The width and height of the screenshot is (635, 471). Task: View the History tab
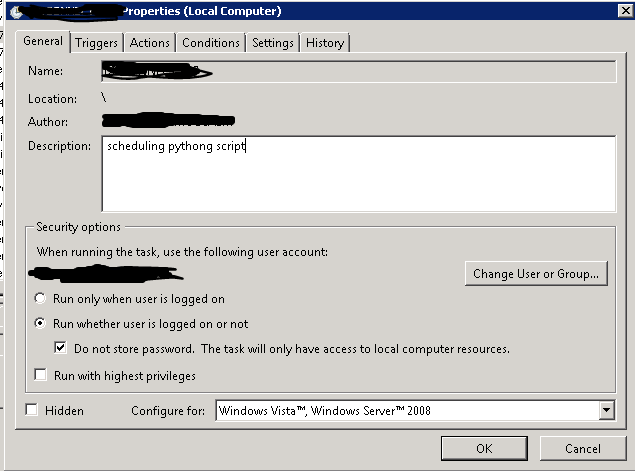(325, 43)
